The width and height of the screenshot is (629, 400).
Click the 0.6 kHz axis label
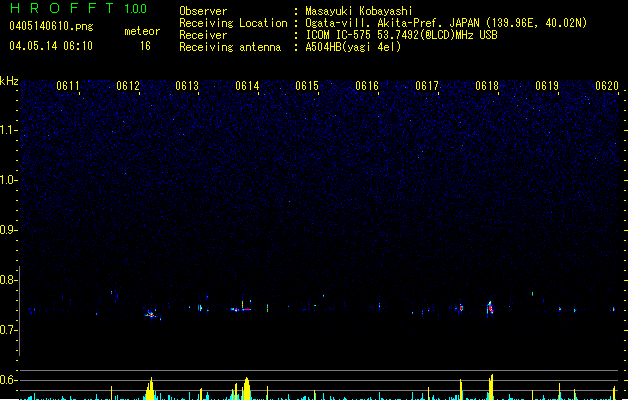[8, 380]
